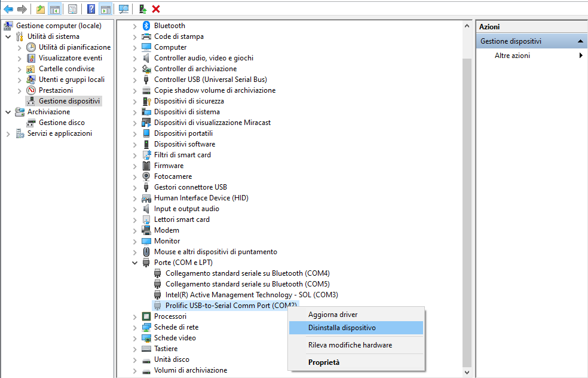The width and height of the screenshot is (588, 378).
Task: Select Cartelle condivise in the left tree
Action: pyautogui.click(x=67, y=69)
